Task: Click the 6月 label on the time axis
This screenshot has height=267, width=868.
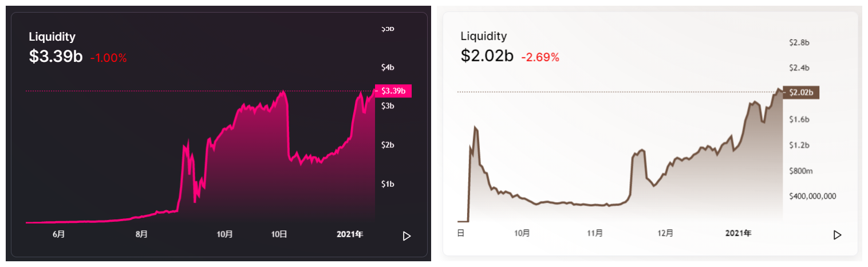Action: [x=58, y=234]
